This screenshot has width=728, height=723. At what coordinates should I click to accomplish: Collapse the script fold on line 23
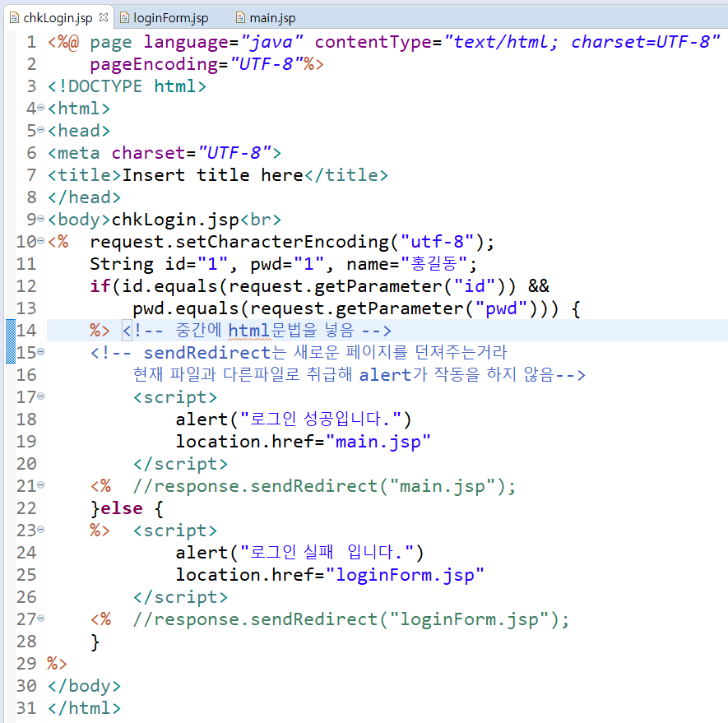pyautogui.click(x=41, y=530)
